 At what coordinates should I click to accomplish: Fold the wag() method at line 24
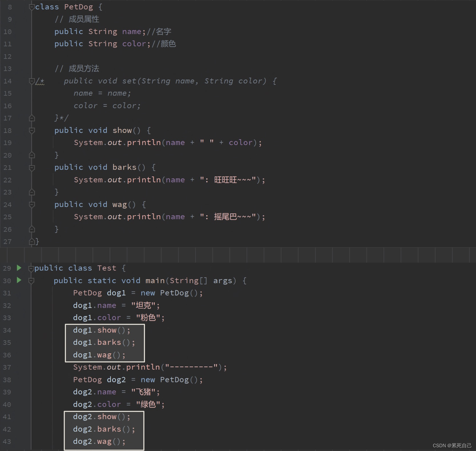pyautogui.click(x=32, y=204)
